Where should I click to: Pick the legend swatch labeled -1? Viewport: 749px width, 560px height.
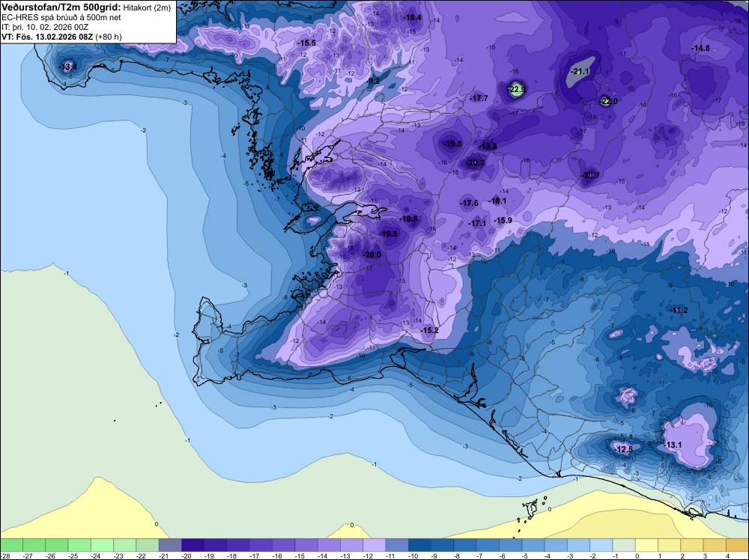pyautogui.click(x=624, y=545)
